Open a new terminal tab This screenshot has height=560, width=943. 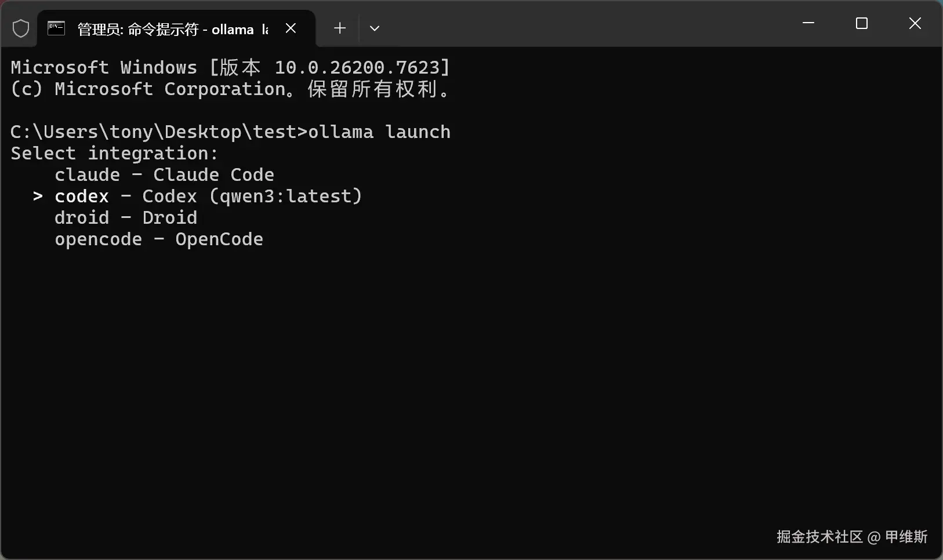point(340,28)
